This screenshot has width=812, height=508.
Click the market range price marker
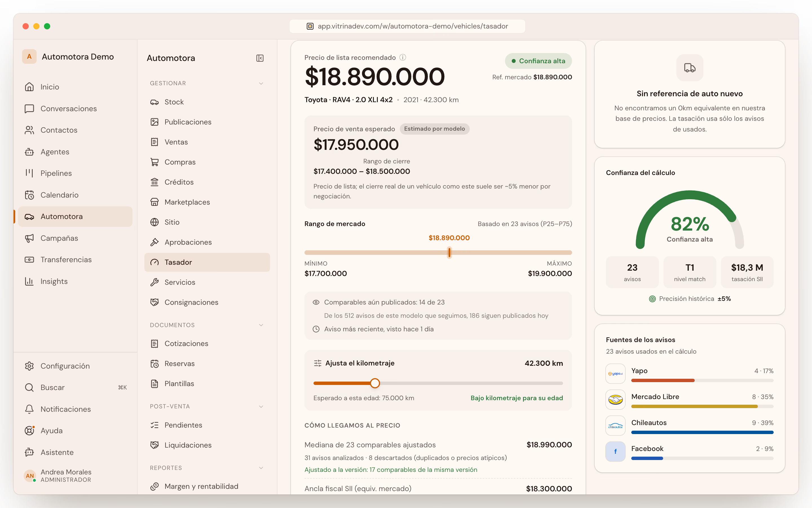449,253
